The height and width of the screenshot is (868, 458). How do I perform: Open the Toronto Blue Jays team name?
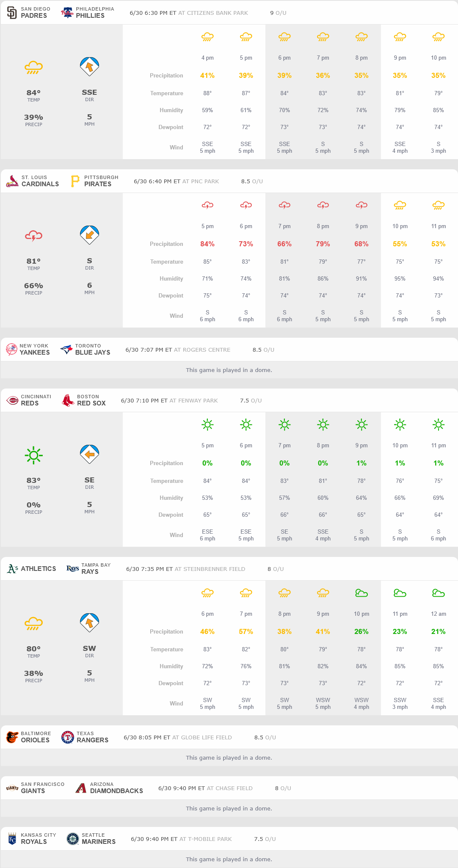coord(93,350)
